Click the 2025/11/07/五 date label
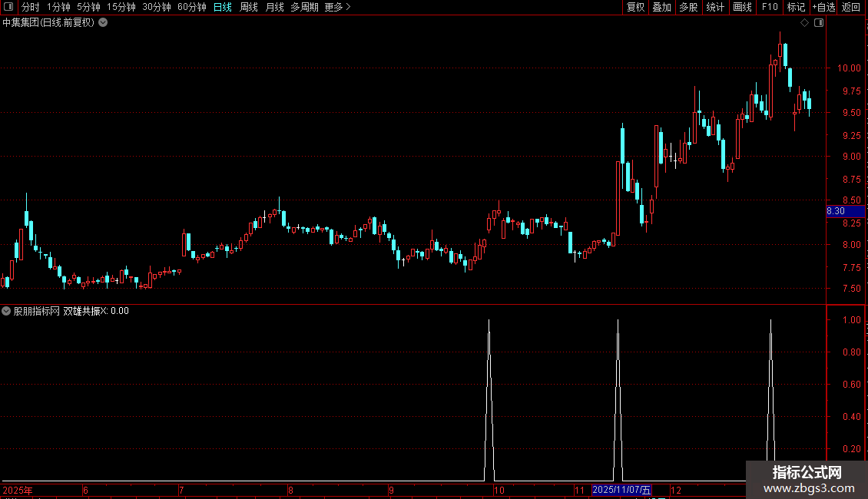Screen dimensions: 868x499 point(621,490)
